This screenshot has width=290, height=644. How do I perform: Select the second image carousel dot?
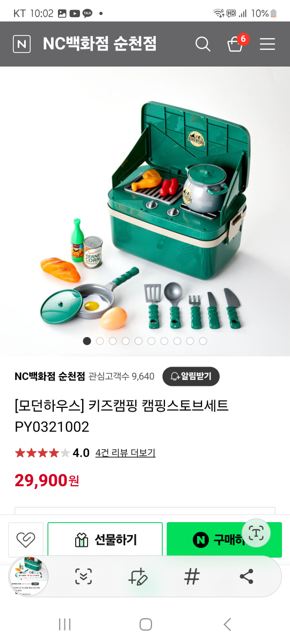tap(100, 341)
